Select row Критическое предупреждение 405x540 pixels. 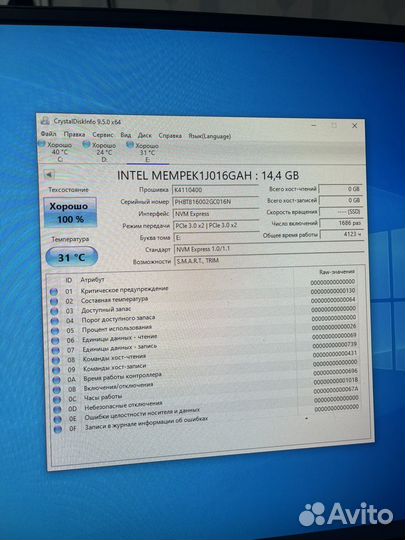click(203, 288)
